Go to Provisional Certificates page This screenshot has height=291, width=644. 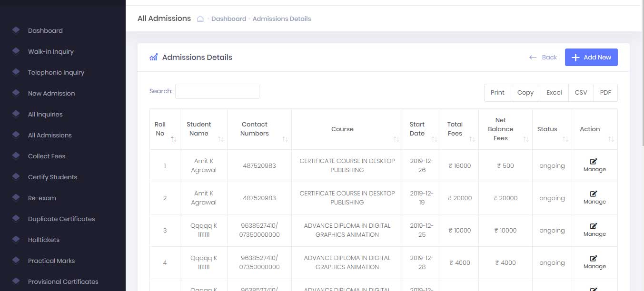pos(63,281)
